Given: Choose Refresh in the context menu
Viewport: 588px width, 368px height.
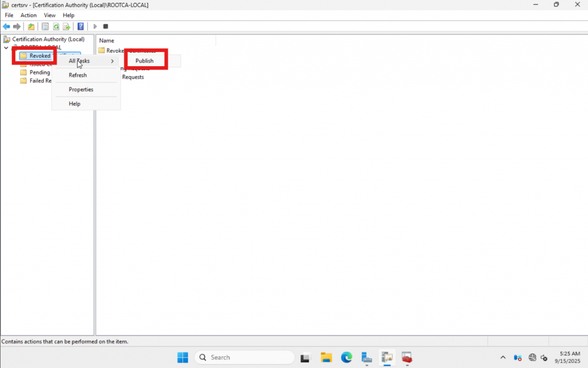Looking at the screenshot, I should pyautogui.click(x=78, y=75).
